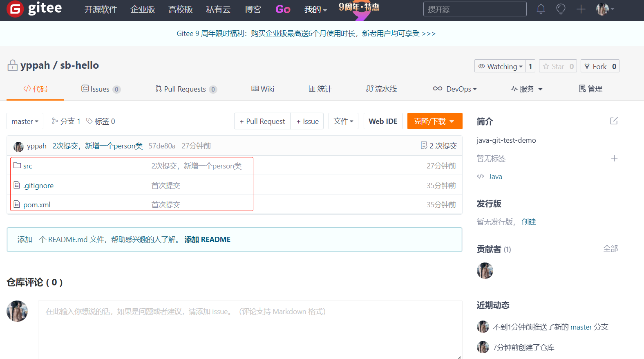Click the notification bell icon
Viewport: 644px width, 359px height.
pos(541,9)
